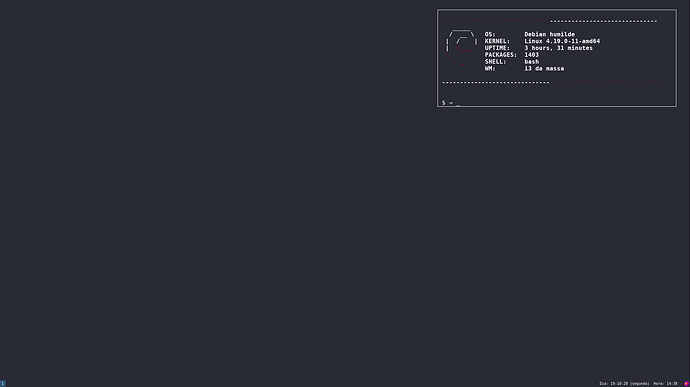Click the 'WM:' label in terminal
Screen dimensions: 690x387
490,69
